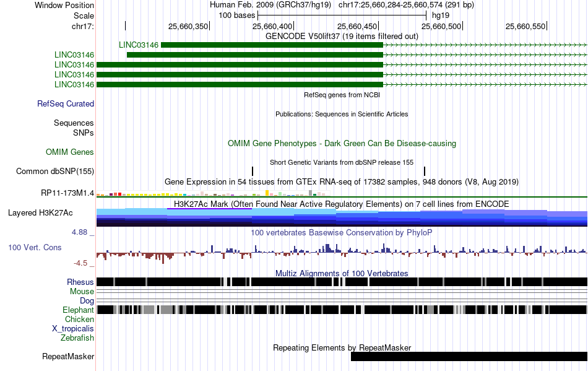Select the Dog alignment row label
588x371 pixels.
(x=87, y=300)
